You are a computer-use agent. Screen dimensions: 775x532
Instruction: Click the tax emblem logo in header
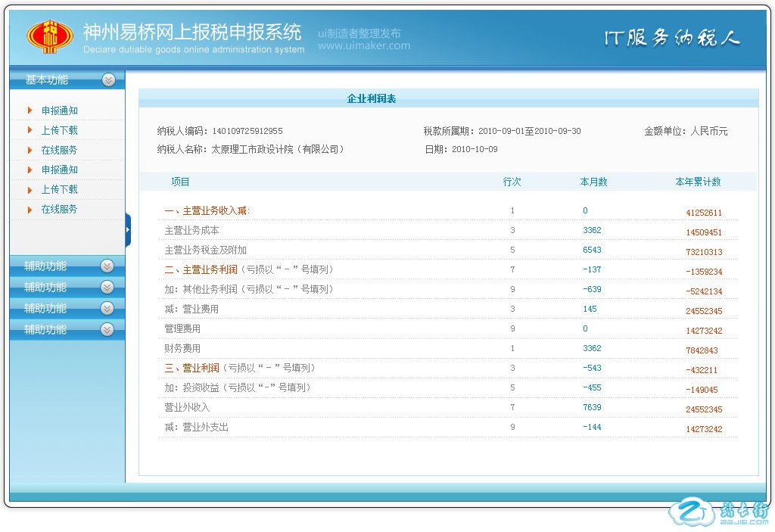(50, 36)
